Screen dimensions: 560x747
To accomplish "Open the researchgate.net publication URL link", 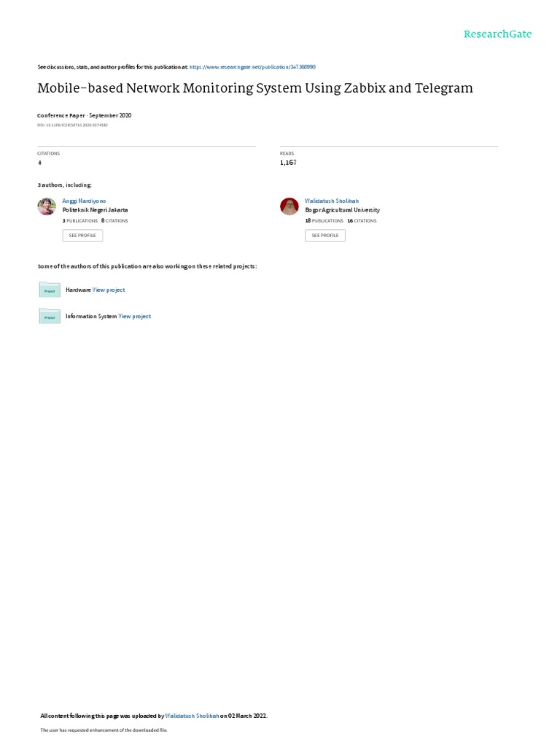I will [252, 67].
